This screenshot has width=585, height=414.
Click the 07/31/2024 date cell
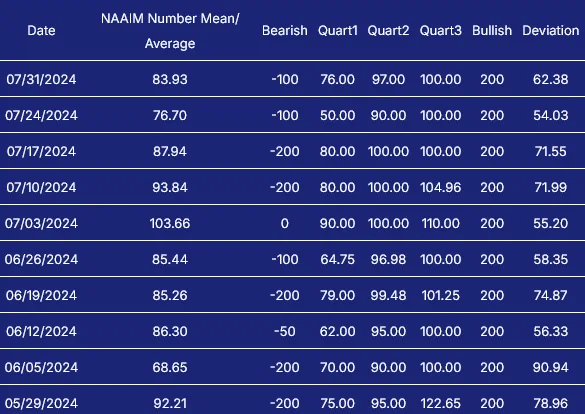tap(41, 79)
